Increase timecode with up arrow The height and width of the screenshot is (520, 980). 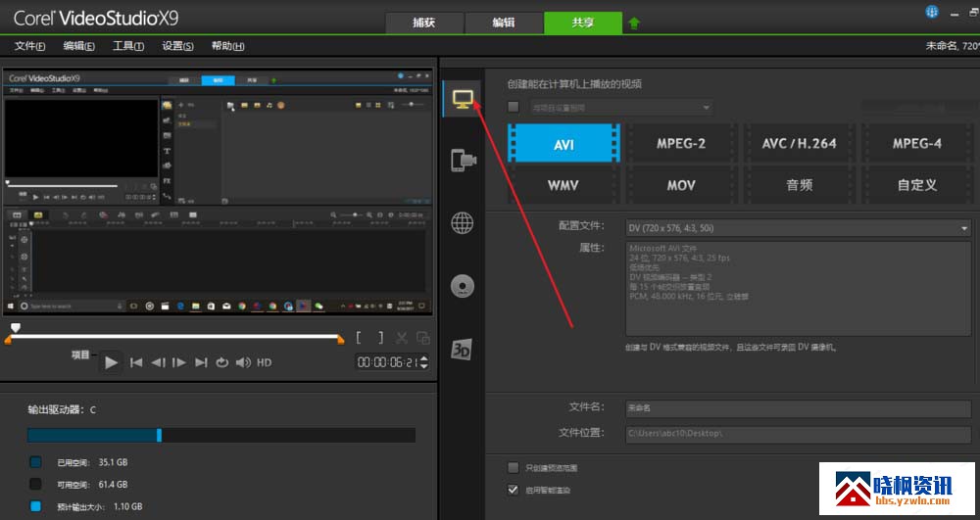424,358
